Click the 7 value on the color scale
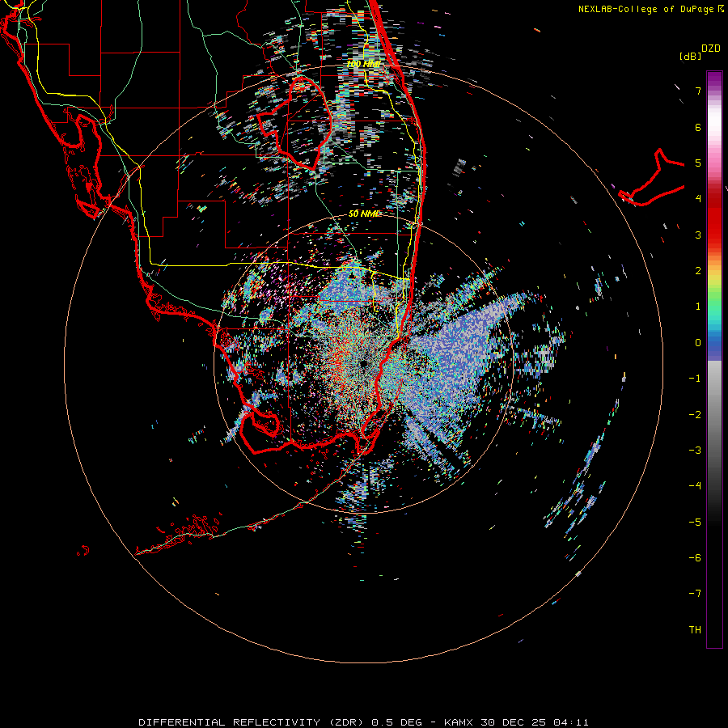The width and height of the screenshot is (728, 728). 698,91
